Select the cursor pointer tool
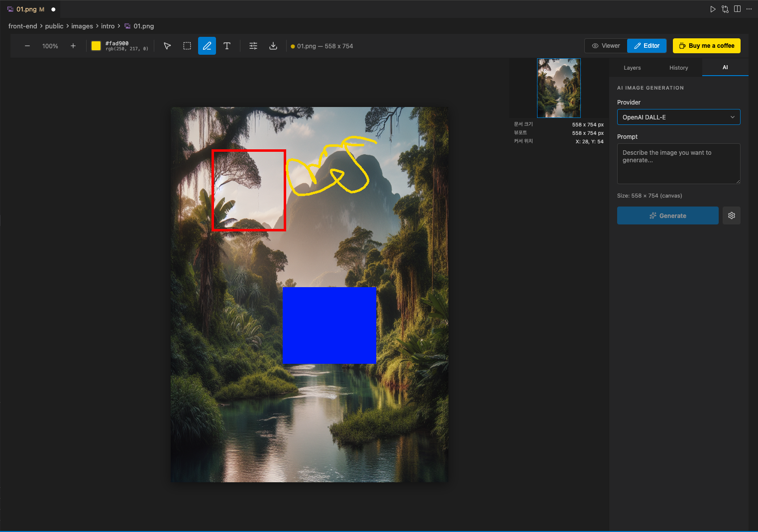Viewport: 758px width, 532px height. 167,45
